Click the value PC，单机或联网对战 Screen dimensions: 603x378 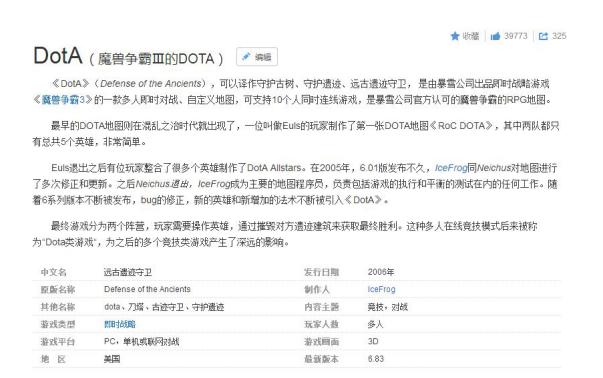(142, 341)
